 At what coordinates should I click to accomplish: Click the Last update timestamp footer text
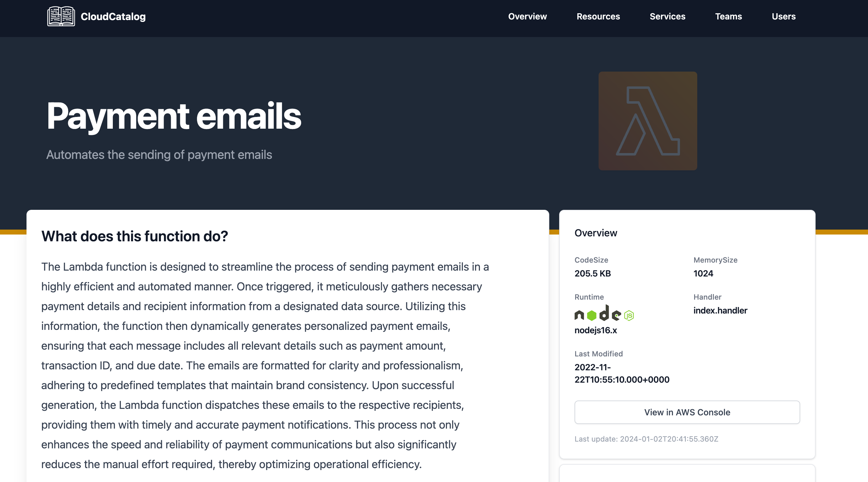(646, 439)
